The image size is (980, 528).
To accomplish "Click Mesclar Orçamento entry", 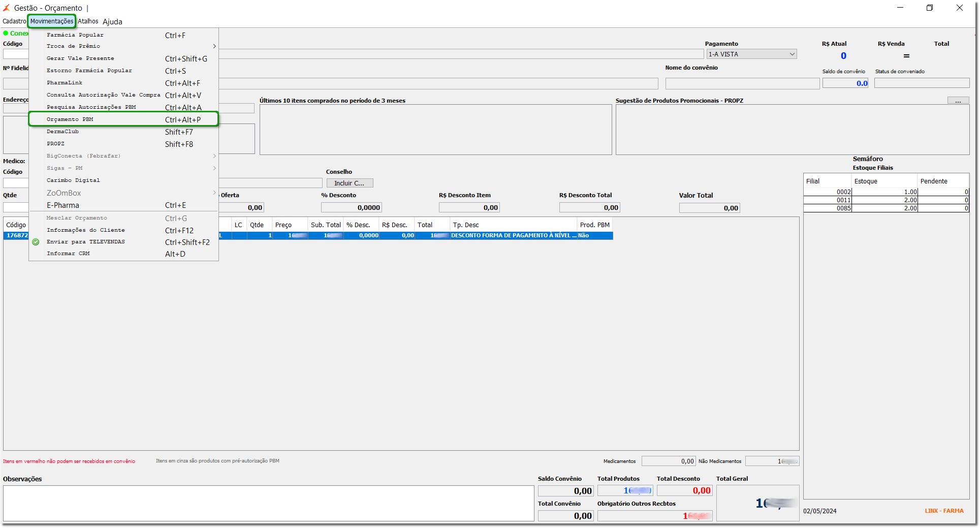I will point(123,218).
